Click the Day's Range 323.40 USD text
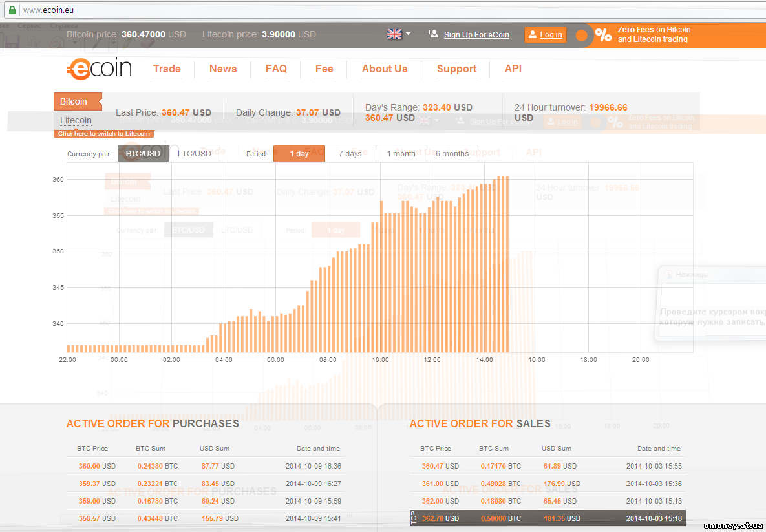Image resolution: width=766 pixels, height=532 pixels. (419, 107)
